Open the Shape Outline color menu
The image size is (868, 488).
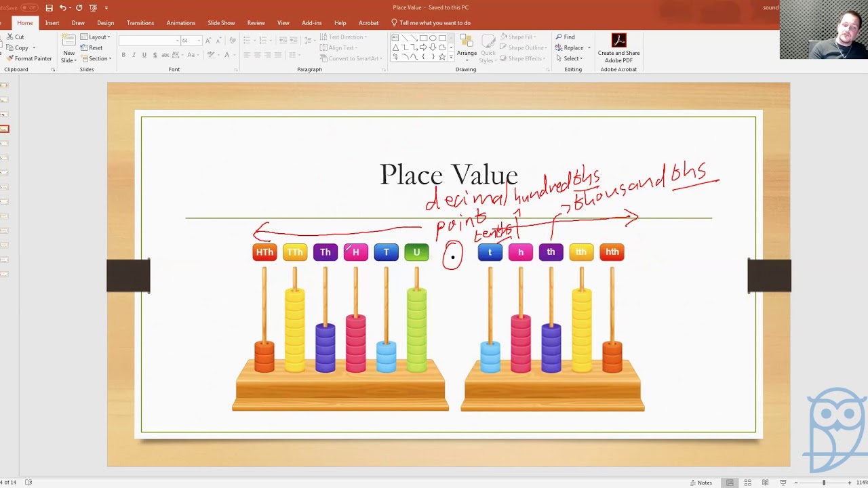[524, 47]
